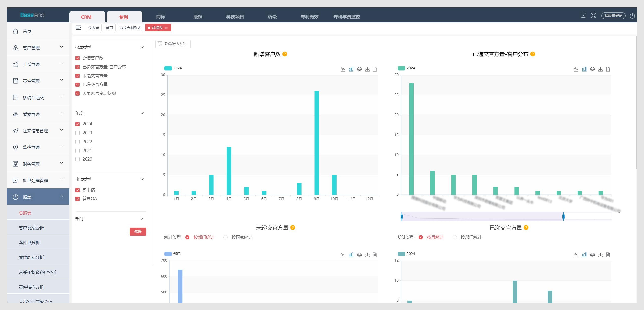Click help icon beside未递交官方量 title
Screen dimensions: 644x310
pos(293,228)
